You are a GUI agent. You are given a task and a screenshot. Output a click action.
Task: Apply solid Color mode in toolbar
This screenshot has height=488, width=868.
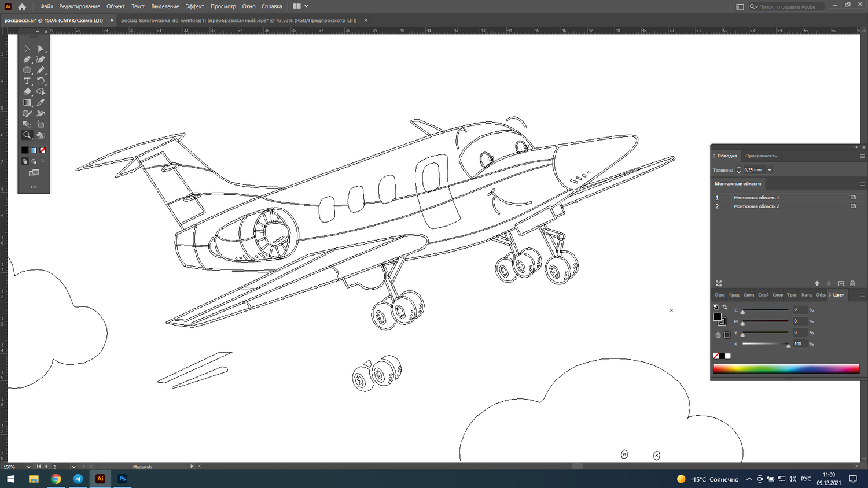pos(25,150)
